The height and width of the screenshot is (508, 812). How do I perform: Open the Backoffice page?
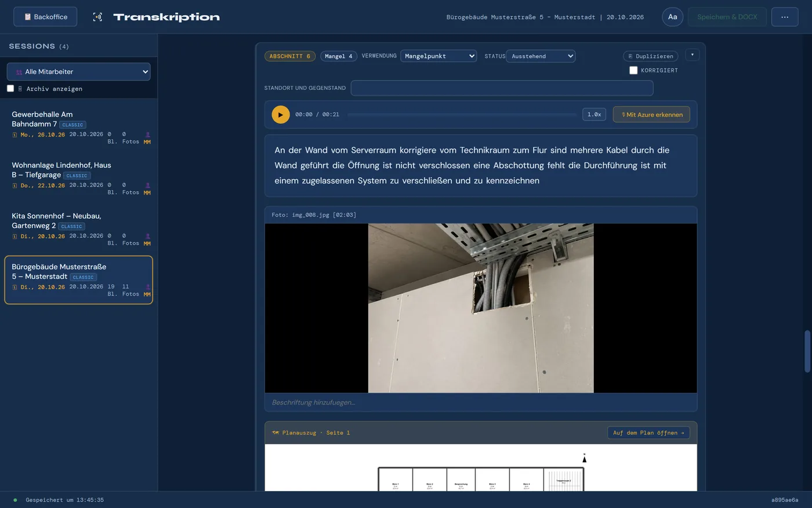point(45,17)
